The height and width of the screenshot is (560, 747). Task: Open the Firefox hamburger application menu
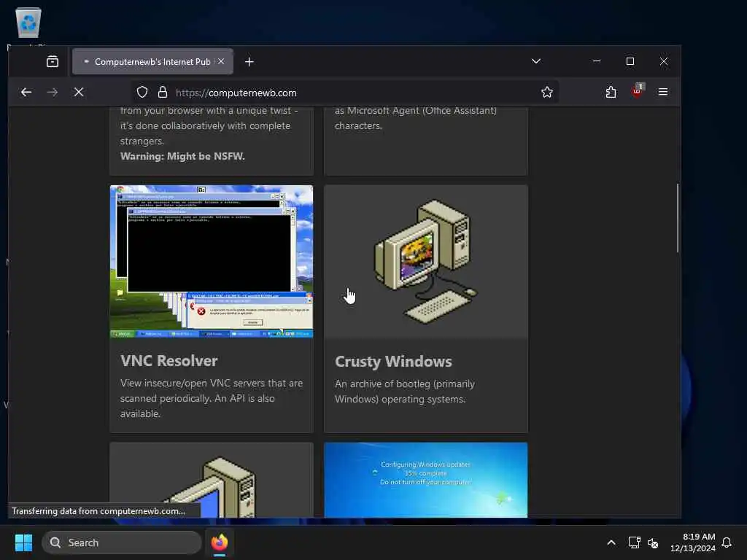(x=662, y=92)
